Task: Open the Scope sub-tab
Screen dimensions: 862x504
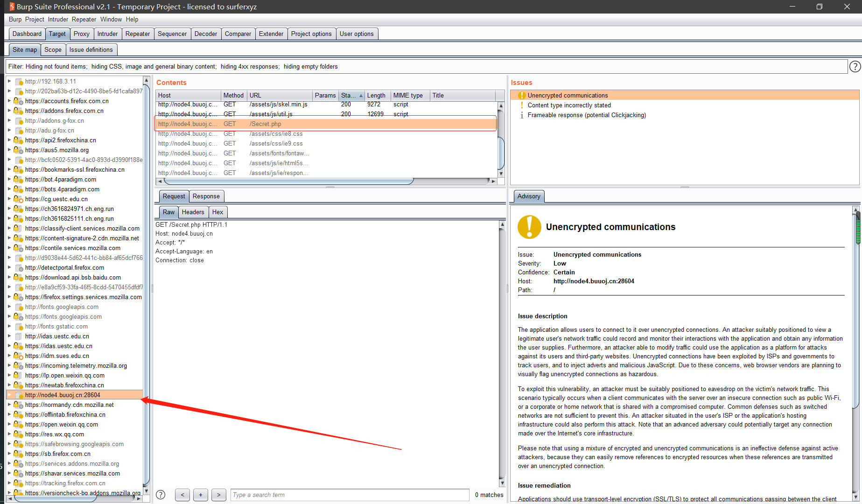Action: 53,49
